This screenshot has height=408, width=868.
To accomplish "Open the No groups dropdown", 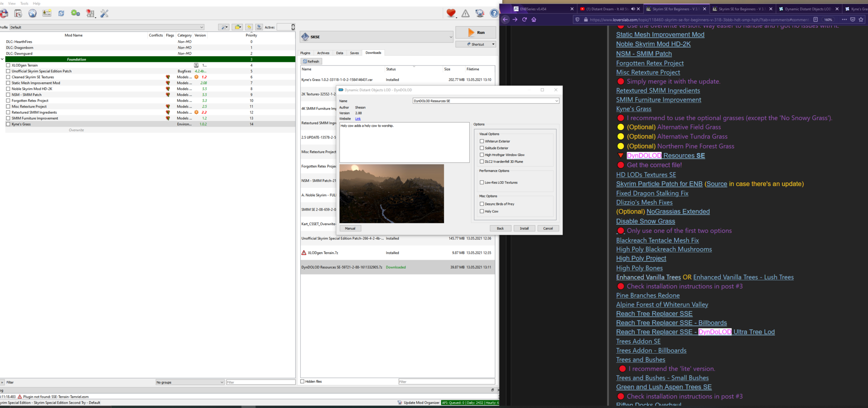I will click(190, 382).
